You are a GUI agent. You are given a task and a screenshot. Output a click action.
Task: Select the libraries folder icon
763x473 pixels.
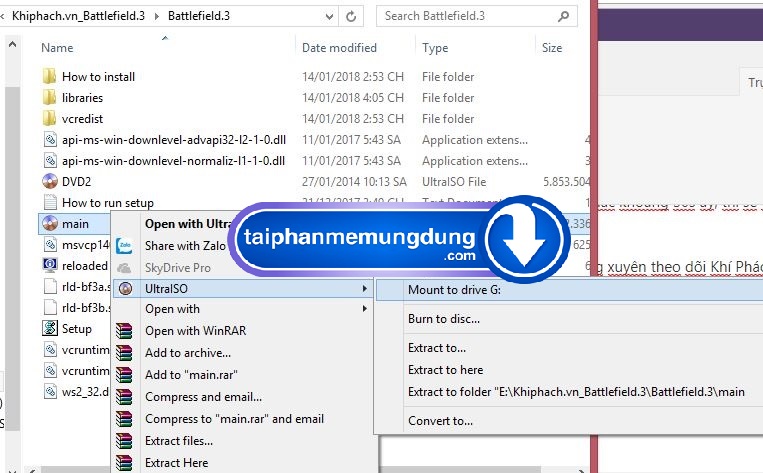click(x=49, y=97)
